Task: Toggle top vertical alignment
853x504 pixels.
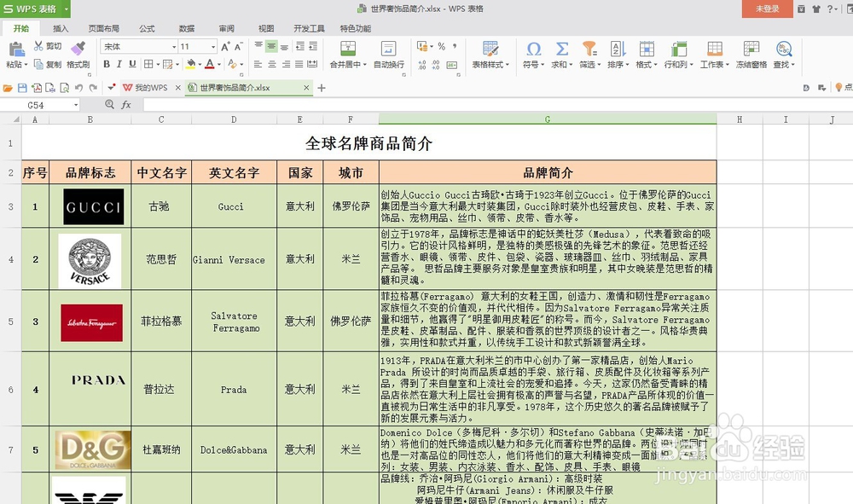Action: tap(258, 46)
